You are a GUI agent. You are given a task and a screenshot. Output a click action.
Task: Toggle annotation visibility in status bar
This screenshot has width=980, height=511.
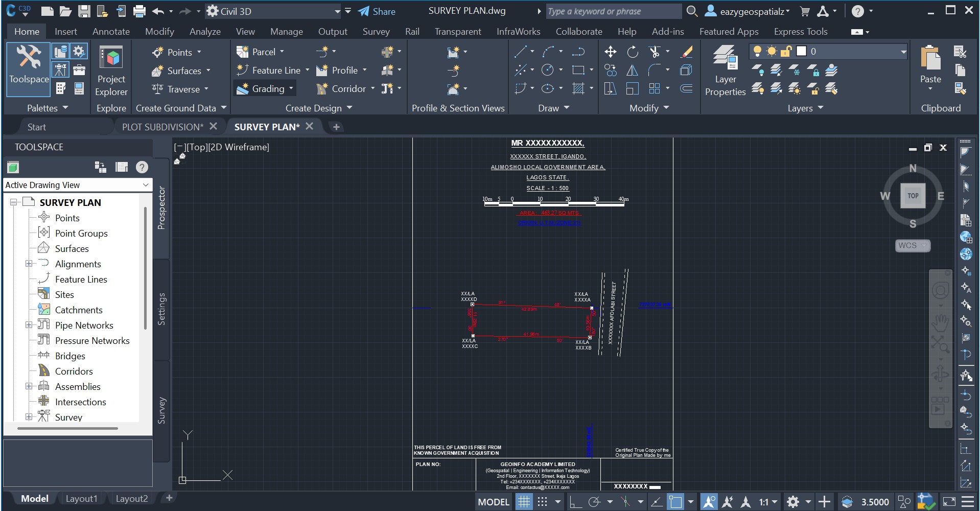coord(709,502)
